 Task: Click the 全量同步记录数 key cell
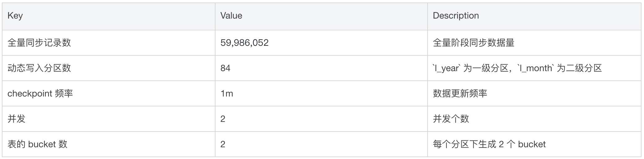click(x=39, y=43)
